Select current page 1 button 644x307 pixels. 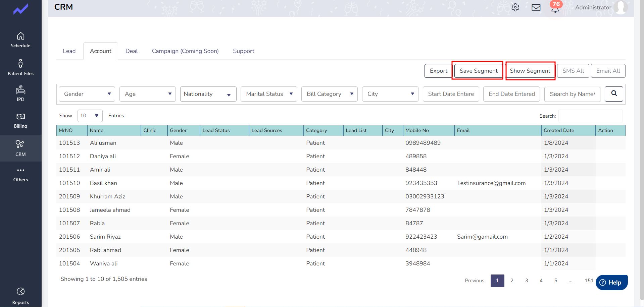[x=497, y=281]
